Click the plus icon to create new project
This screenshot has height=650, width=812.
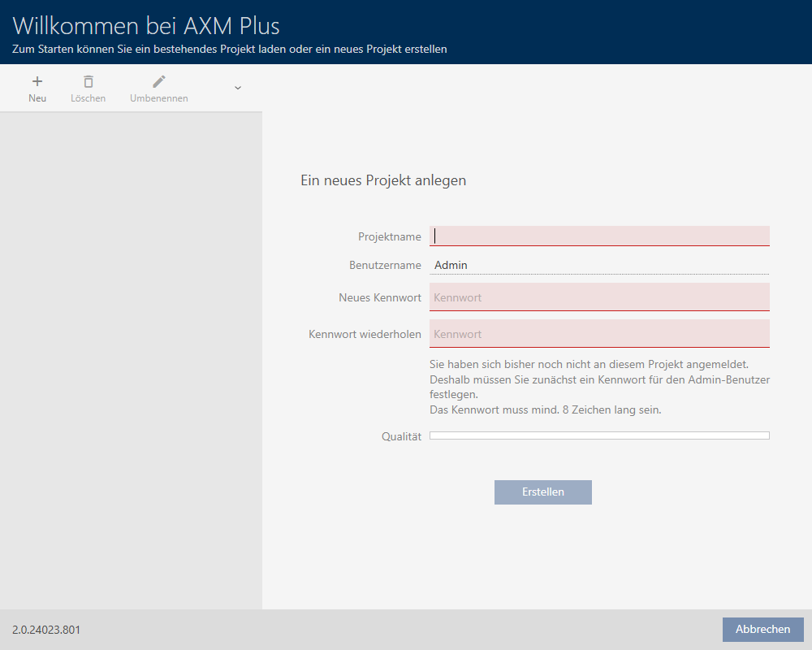(x=37, y=81)
